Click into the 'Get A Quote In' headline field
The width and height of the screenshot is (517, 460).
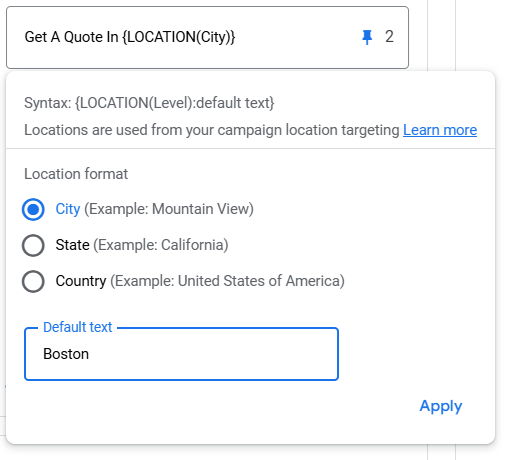(x=207, y=37)
